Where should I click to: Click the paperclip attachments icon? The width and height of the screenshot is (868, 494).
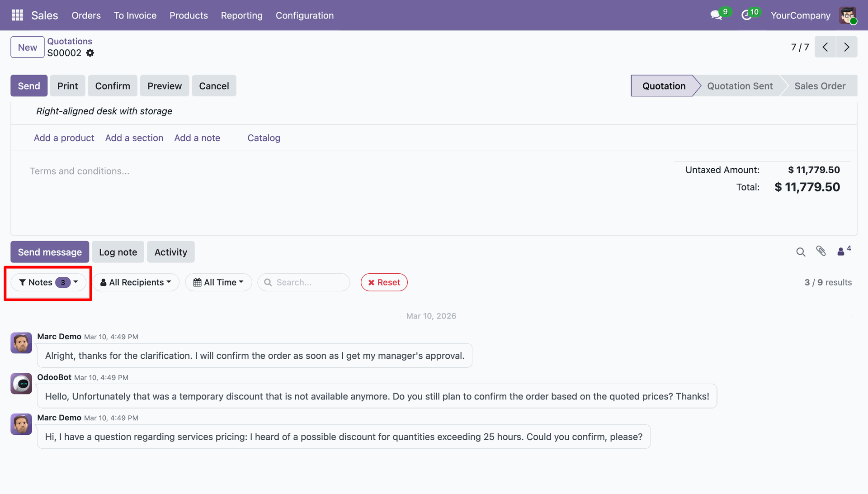821,252
